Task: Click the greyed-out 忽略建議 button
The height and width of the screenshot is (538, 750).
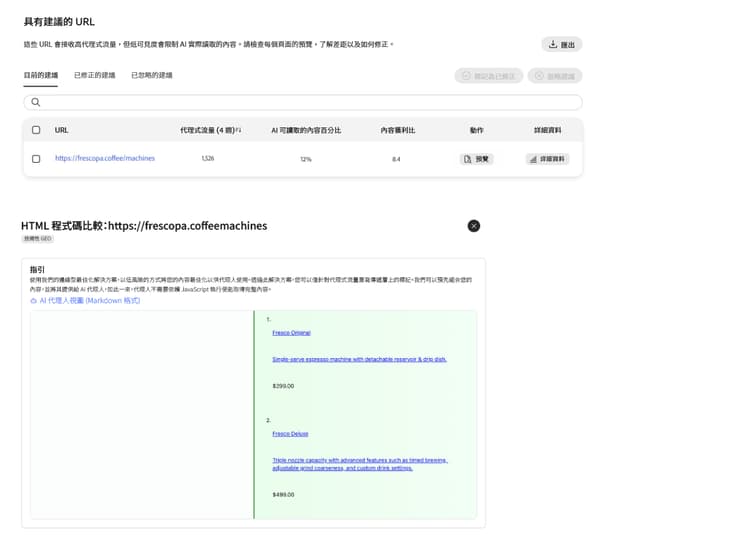Action: click(x=555, y=76)
